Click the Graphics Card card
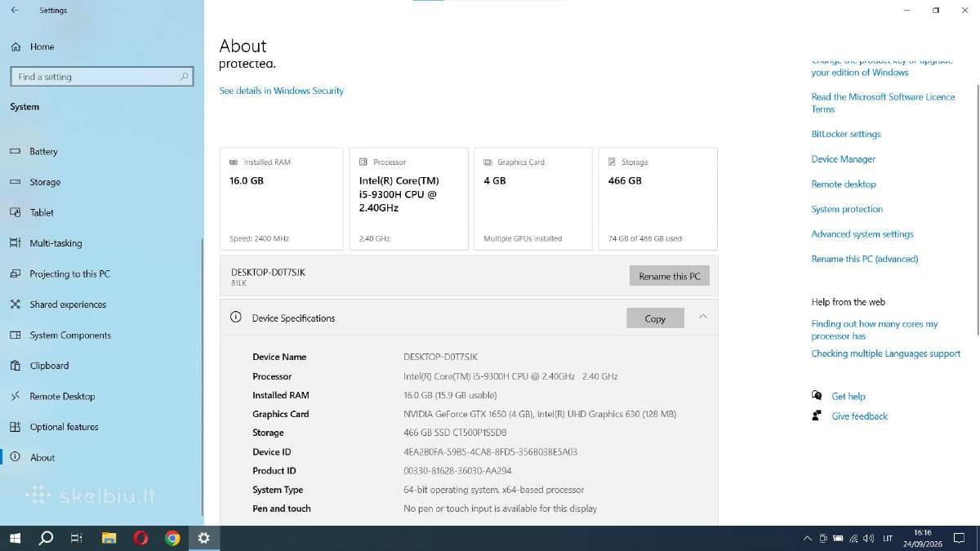980x551 pixels. (533, 198)
